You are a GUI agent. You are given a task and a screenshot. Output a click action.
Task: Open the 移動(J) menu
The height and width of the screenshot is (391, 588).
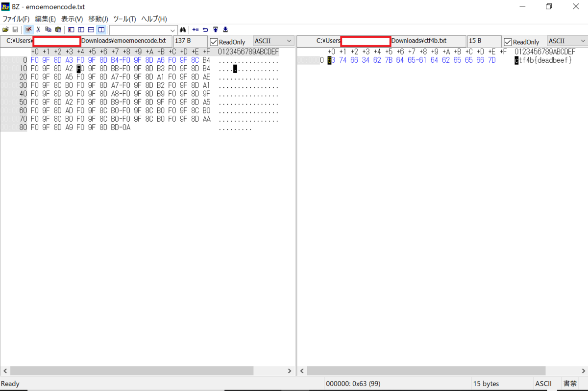click(x=98, y=19)
